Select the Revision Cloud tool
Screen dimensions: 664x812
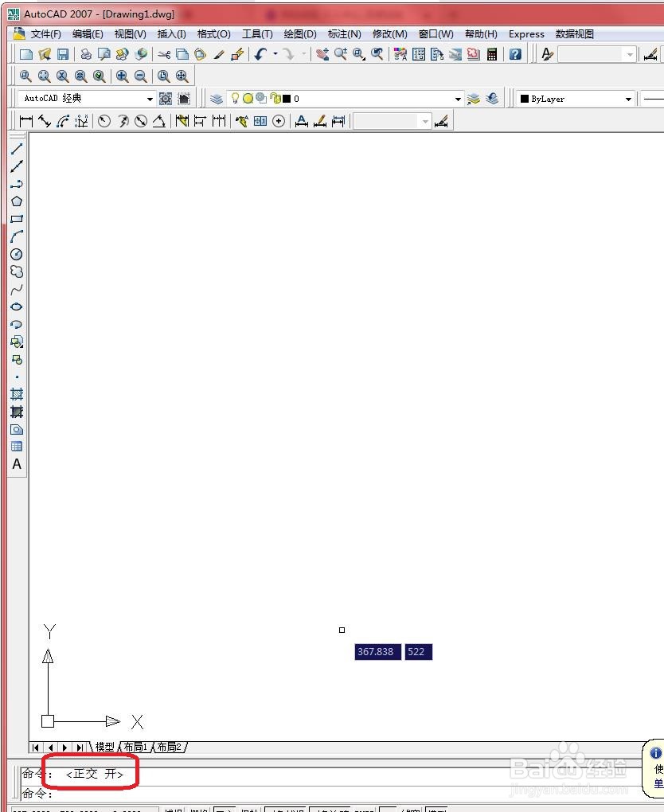click(17, 272)
